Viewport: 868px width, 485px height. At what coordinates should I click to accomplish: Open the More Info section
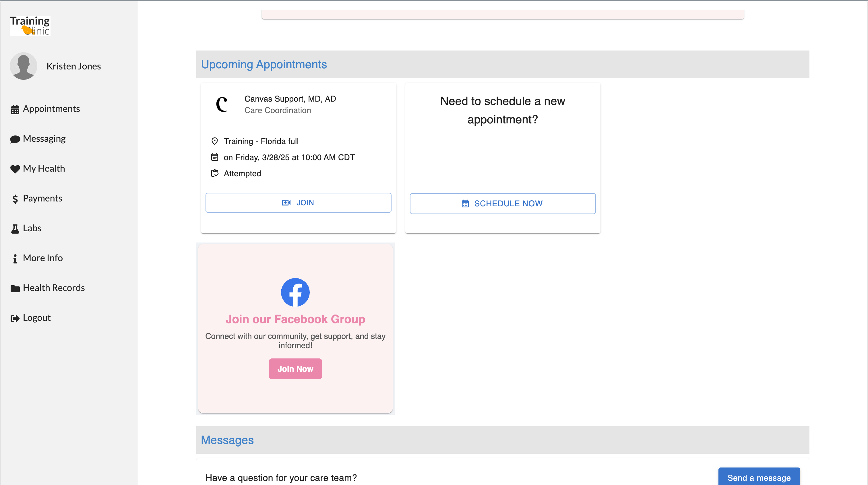click(x=43, y=258)
